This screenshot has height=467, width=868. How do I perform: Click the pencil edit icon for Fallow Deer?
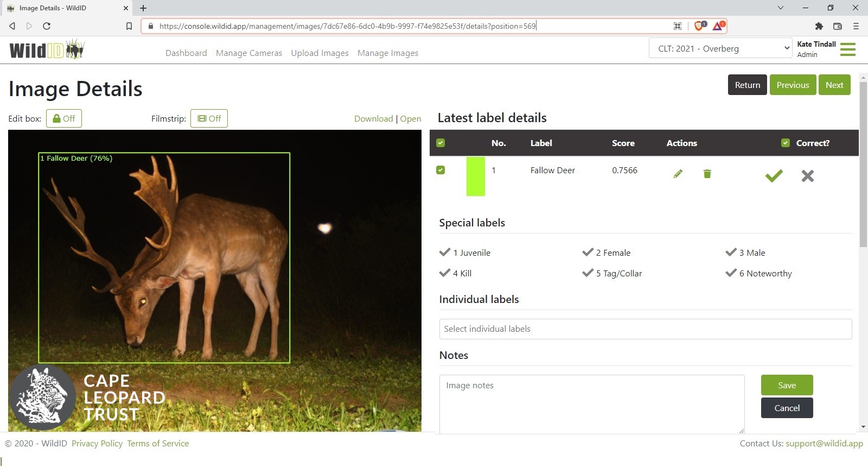(678, 174)
